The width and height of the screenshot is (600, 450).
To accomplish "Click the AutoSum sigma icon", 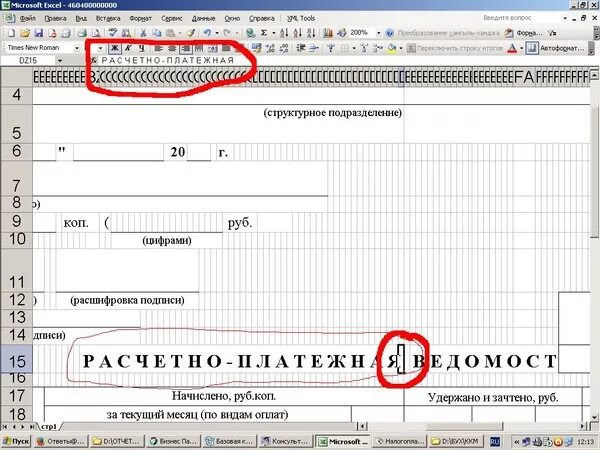I will (x=264, y=33).
